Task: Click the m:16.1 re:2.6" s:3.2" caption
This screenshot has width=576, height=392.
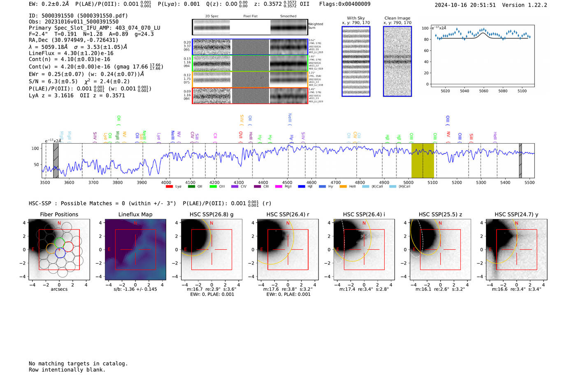Action: 440,289
